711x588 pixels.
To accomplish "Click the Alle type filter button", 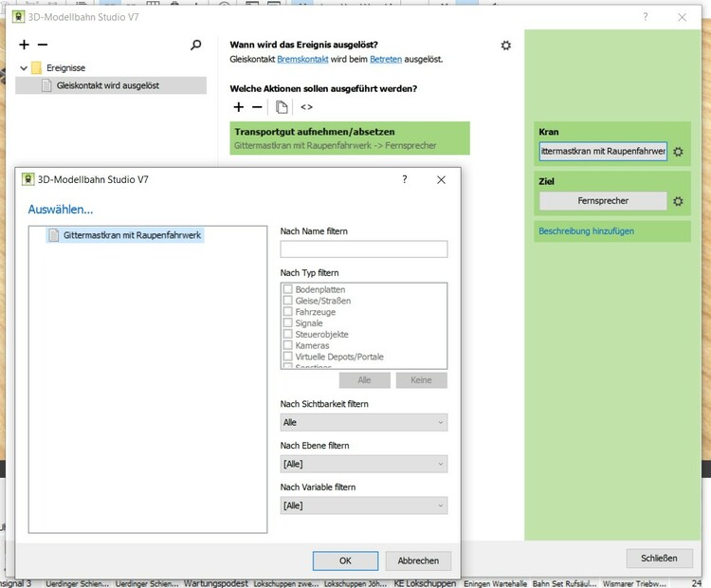I will click(365, 380).
